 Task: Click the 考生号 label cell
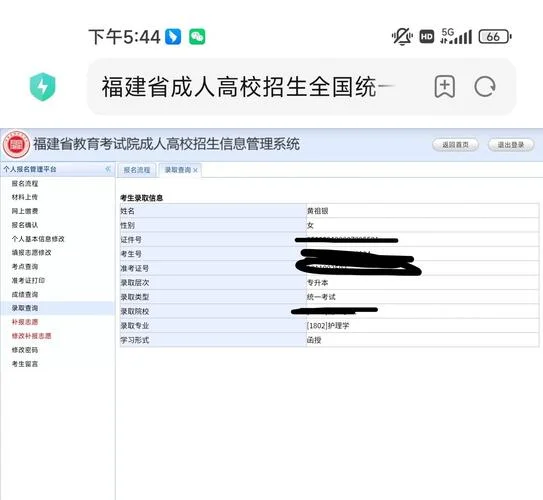click(x=213, y=254)
